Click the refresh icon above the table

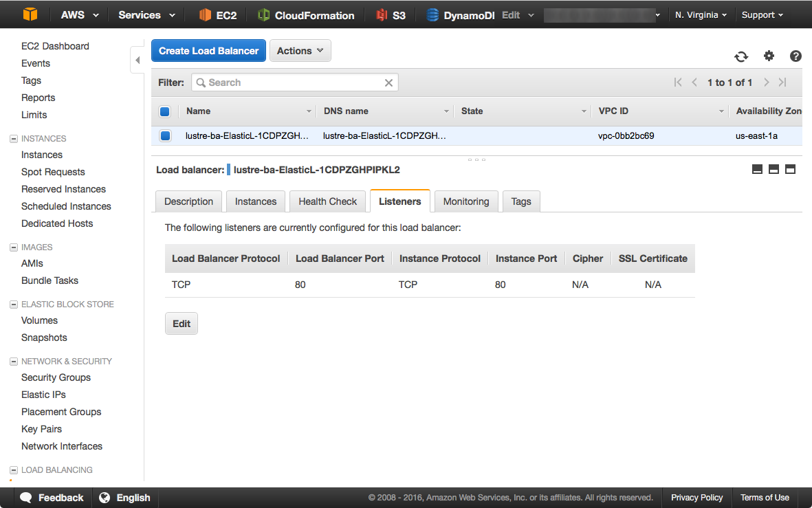[x=740, y=57]
